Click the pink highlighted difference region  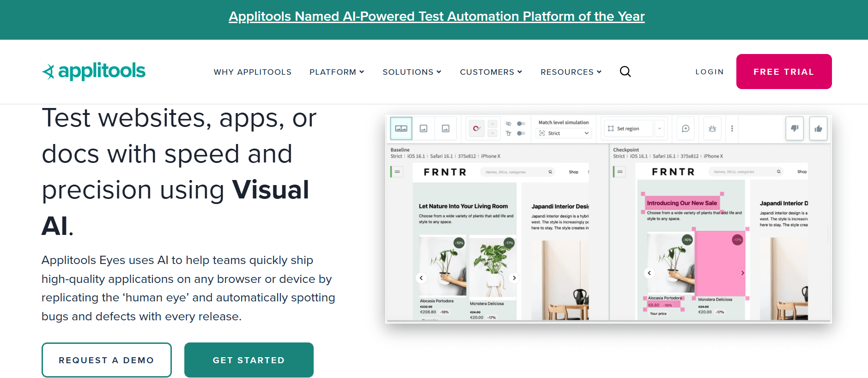720,263
